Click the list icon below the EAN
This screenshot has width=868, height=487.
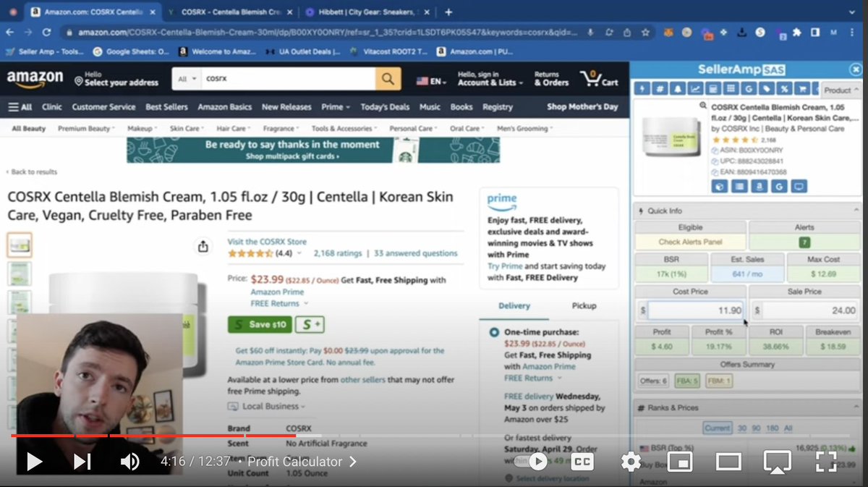739,187
